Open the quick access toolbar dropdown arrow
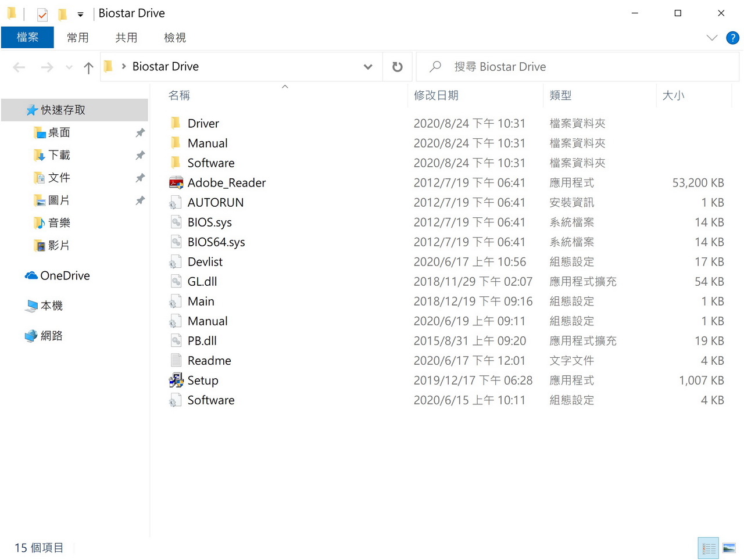 [80, 15]
